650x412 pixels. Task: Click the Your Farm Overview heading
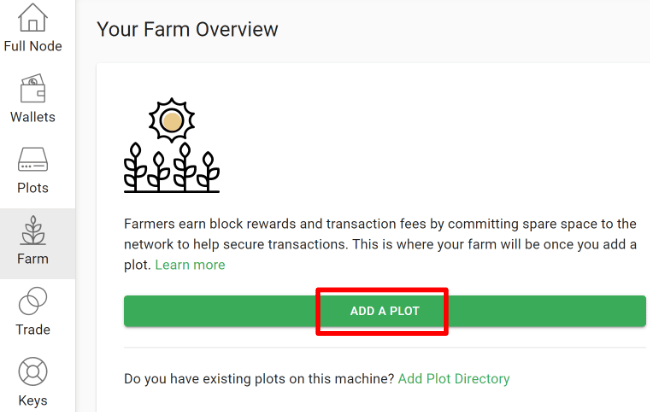[187, 29]
